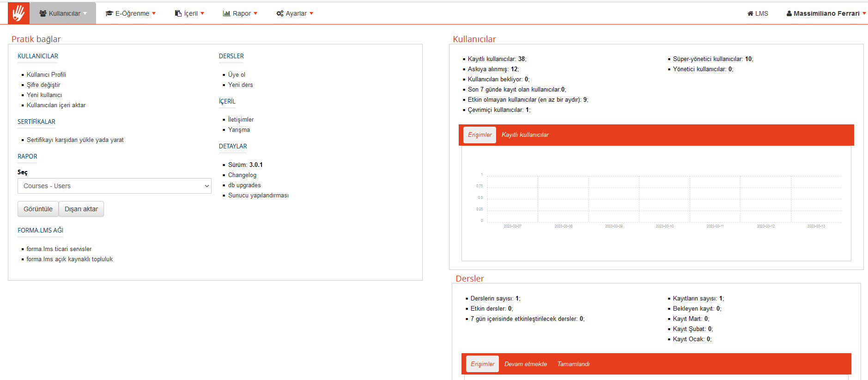Click the LMS home icon
This screenshot has height=380, width=868.
(750, 13)
